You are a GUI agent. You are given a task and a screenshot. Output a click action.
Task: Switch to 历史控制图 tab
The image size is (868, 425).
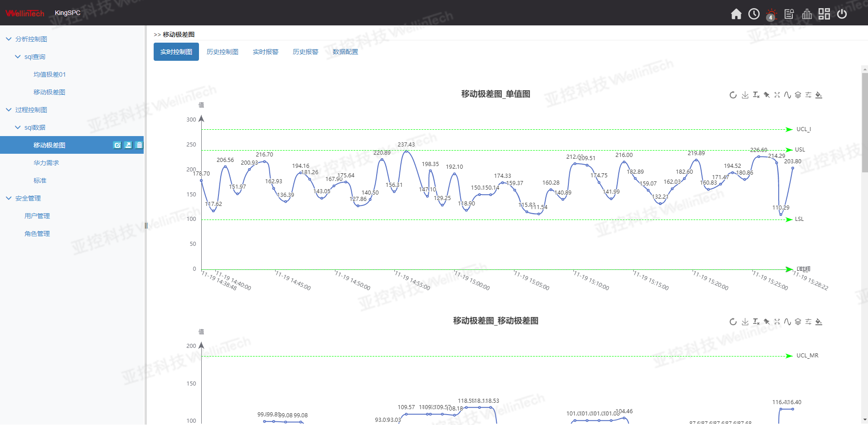(223, 52)
